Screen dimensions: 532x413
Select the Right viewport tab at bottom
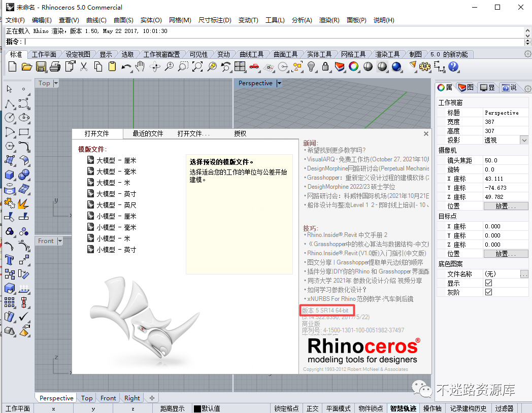point(132,398)
